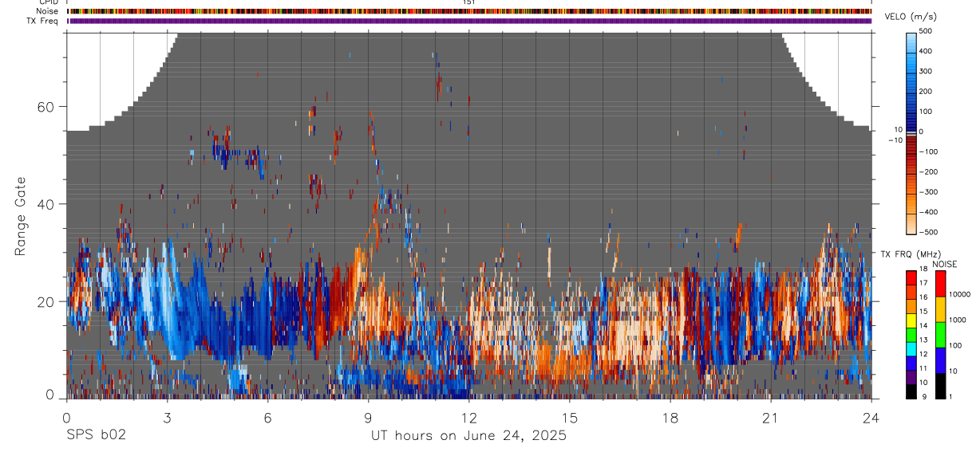The image size is (980, 452).
Task: Select the -10 label beside velocity colorbar
Action: 895,140
